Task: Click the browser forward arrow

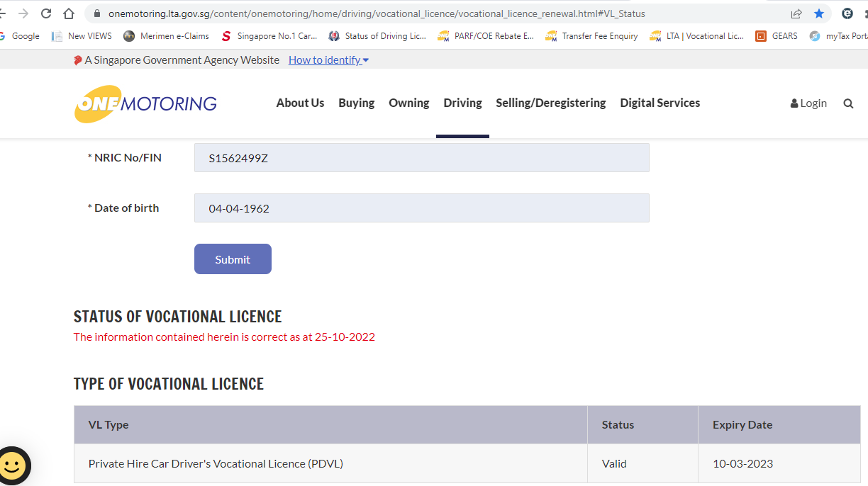Action: (x=23, y=13)
